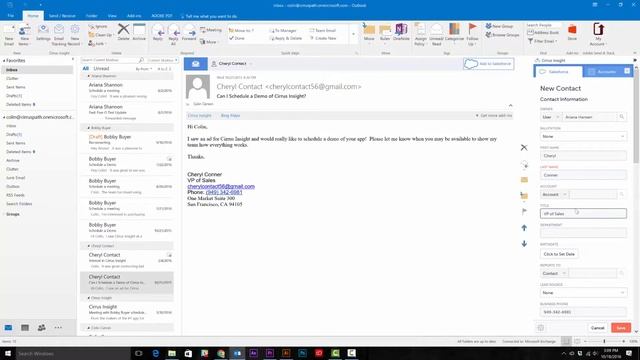
Task: Click Add to Salesforce button
Action: click(x=489, y=64)
